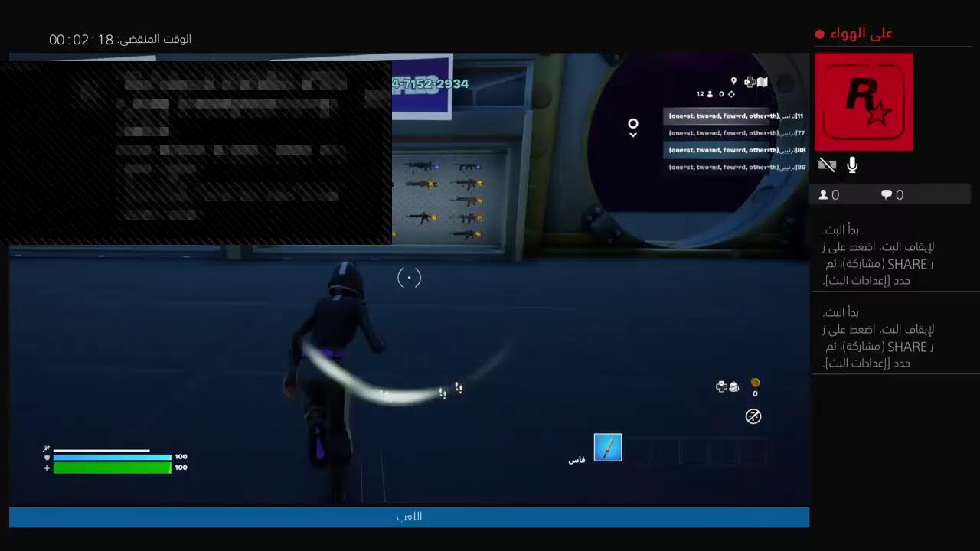The width and height of the screenshot is (980, 551).
Task: Toggle the camera-off icon under the avatar
Action: tap(827, 165)
